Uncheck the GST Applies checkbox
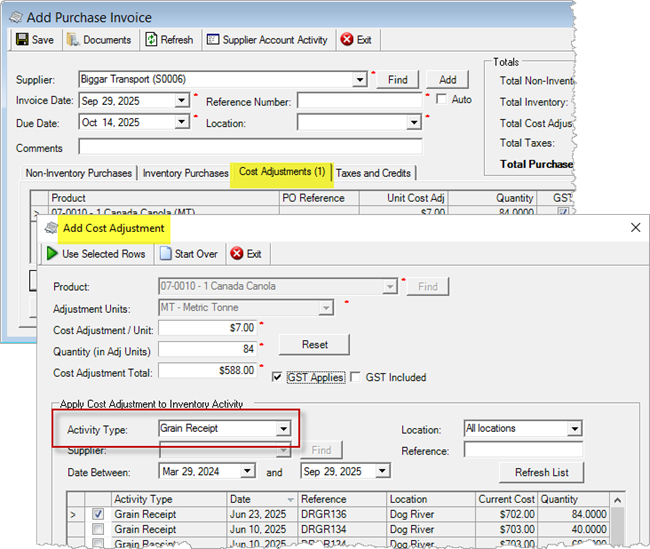Screen dimensions: 650x549 pyautogui.click(x=277, y=377)
